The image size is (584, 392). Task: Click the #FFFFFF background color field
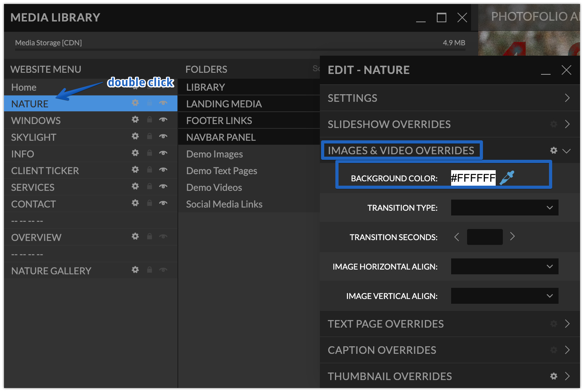(473, 178)
